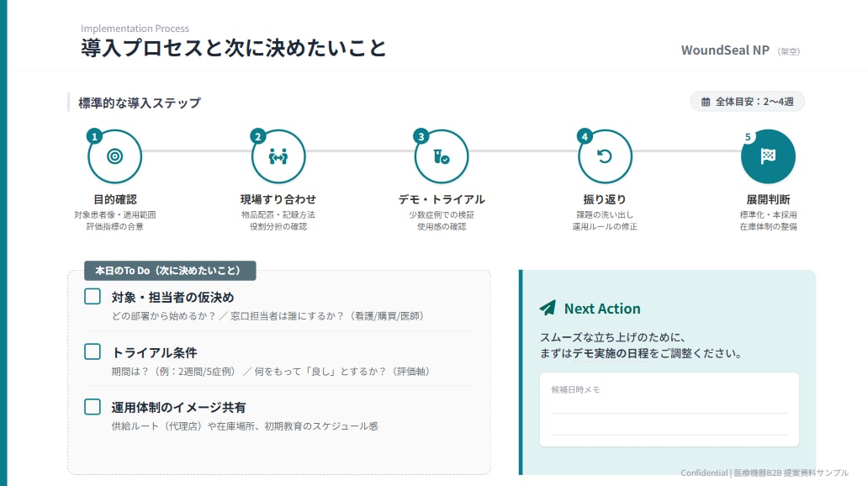The width and height of the screenshot is (868, 486).
Task: Check the 運用体制のイメージ共有 checkbox
Action: [x=93, y=407]
